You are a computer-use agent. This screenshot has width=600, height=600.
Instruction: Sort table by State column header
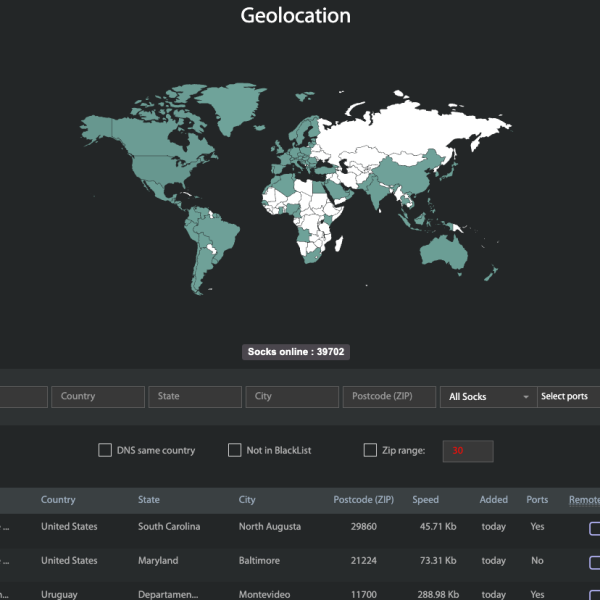point(149,499)
